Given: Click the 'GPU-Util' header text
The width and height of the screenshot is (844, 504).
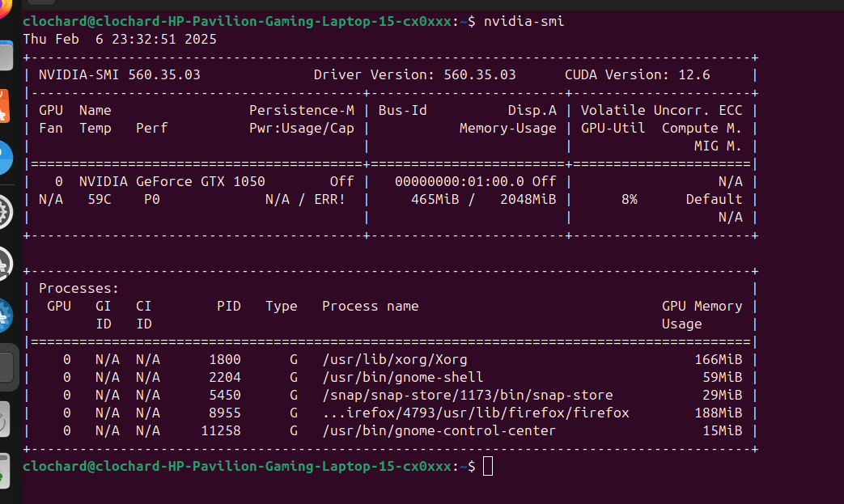Looking at the screenshot, I should point(613,128).
